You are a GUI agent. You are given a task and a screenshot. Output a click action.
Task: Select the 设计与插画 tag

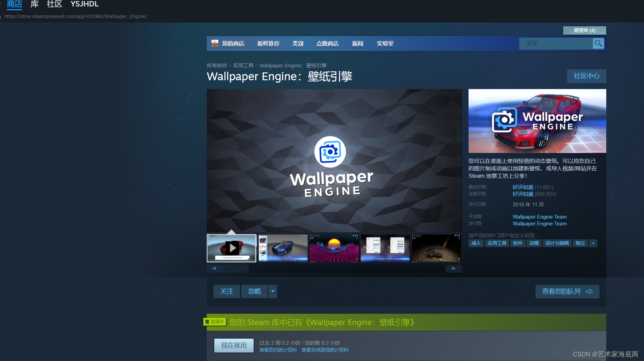click(x=557, y=243)
